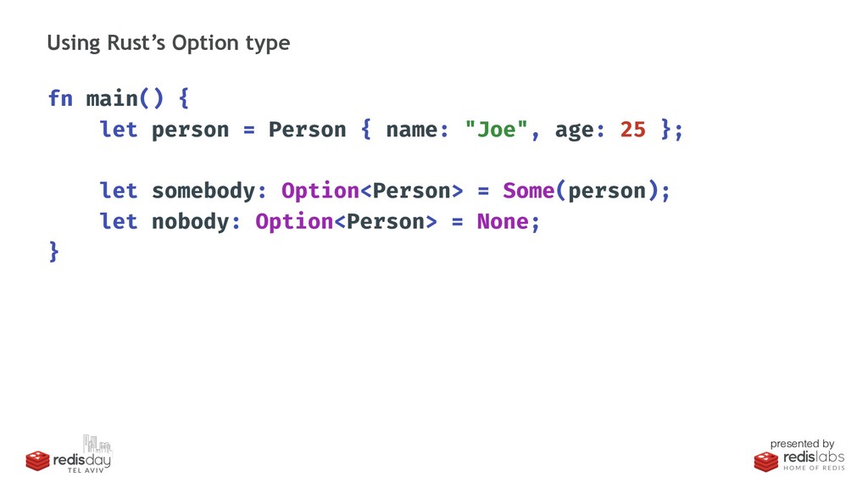Viewport: 868px width, 488px height.
Task: Click the purple "None" keyword
Action: click(503, 221)
